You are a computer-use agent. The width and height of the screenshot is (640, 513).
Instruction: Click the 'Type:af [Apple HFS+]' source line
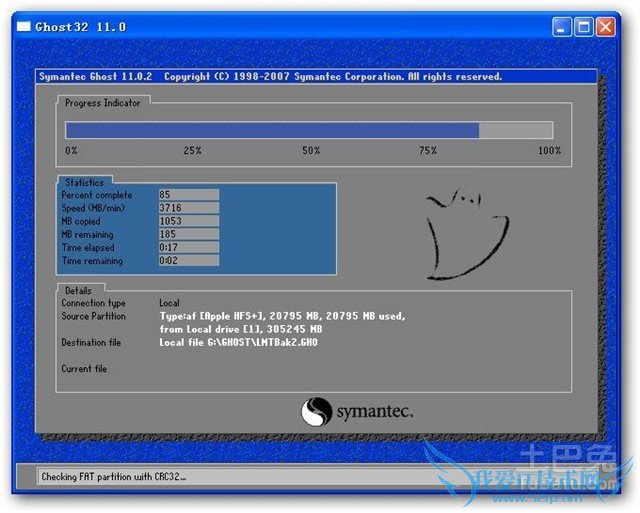tap(282, 316)
